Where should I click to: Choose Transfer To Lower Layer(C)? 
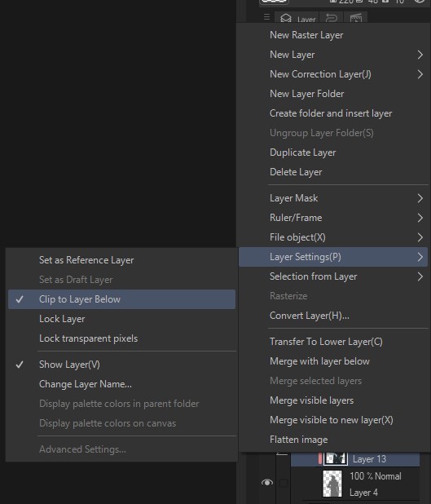pyautogui.click(x=333, y=342)
